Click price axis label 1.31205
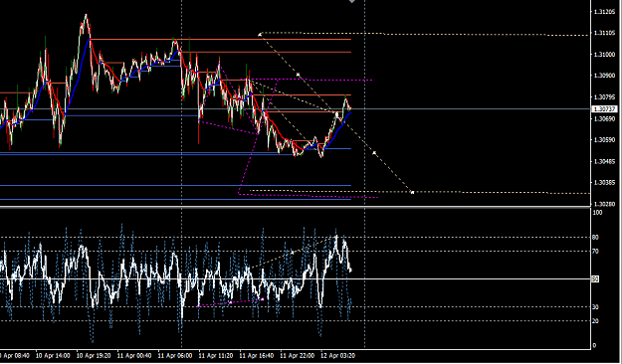Image resolution: width=622 pixels, height=364 pixels. point(604,12)
